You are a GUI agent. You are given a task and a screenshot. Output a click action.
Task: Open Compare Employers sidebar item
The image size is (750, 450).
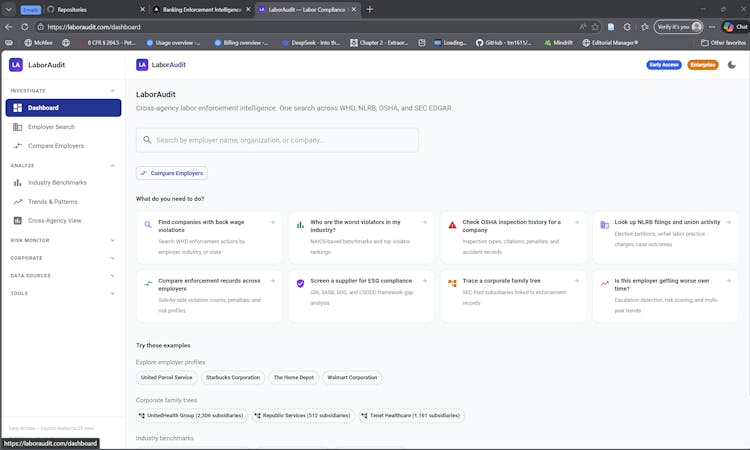click(x=55, y=146)
